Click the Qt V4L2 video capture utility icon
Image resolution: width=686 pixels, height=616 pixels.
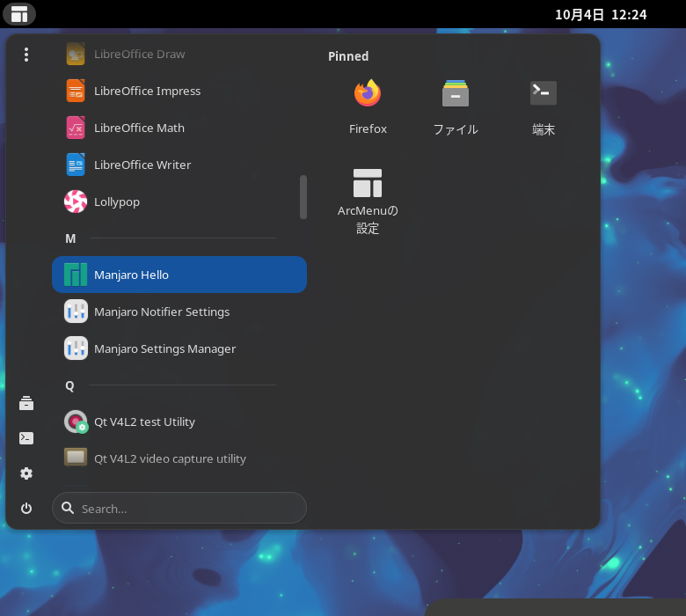76,458
